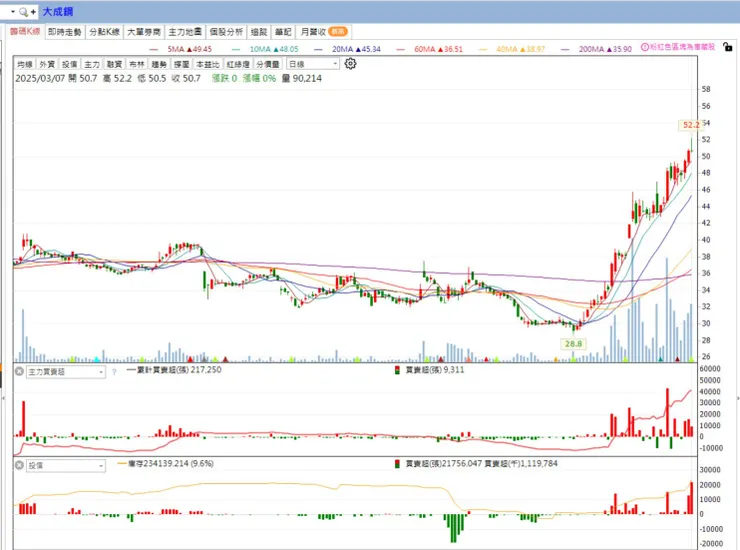This screenshot has width=740, height=550.
Task: Click the 粉紅色區塊為庫藏股 note
Action: 682,47
